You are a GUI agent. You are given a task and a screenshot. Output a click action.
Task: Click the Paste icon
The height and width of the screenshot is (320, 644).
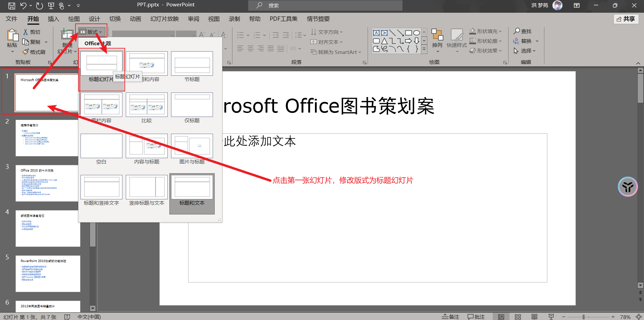tap(12, 35)
